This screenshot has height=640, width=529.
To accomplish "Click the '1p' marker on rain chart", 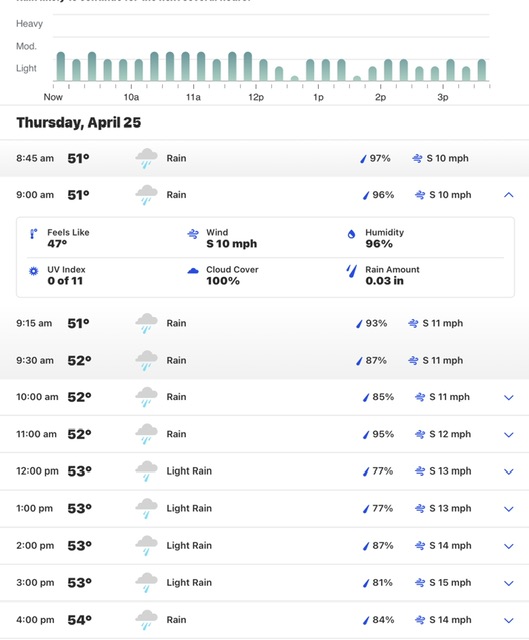I will (318, 97).
